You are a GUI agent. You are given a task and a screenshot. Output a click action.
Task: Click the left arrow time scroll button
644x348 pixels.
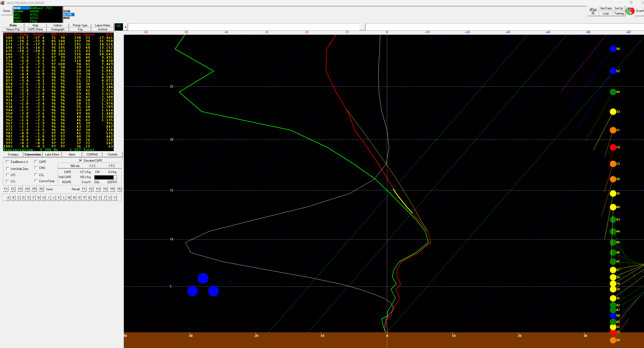point(126,27)
